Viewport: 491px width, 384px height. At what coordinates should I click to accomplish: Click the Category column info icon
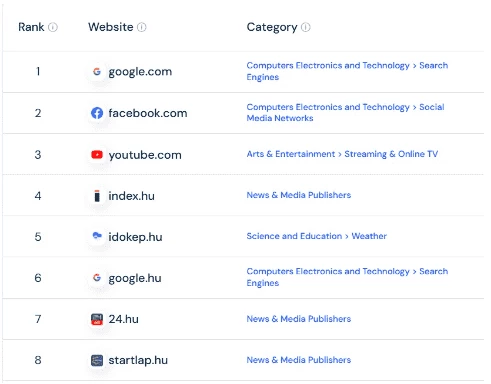(306, 27)
